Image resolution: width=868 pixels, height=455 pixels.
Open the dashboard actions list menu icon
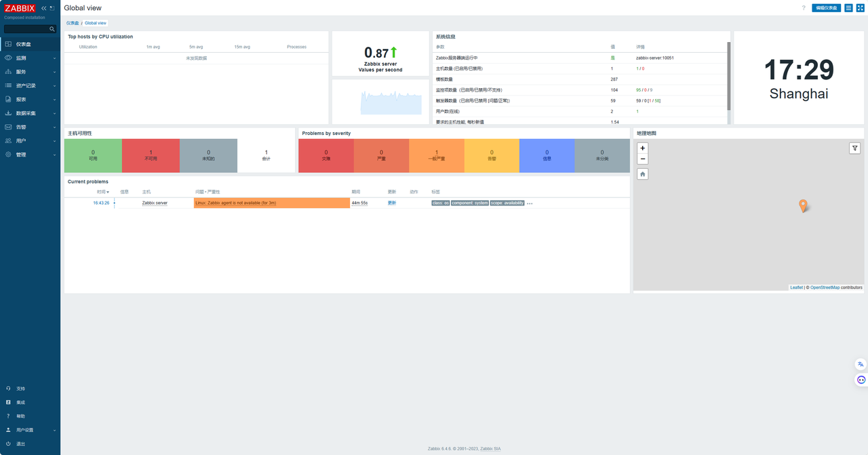tap(848, 8)
